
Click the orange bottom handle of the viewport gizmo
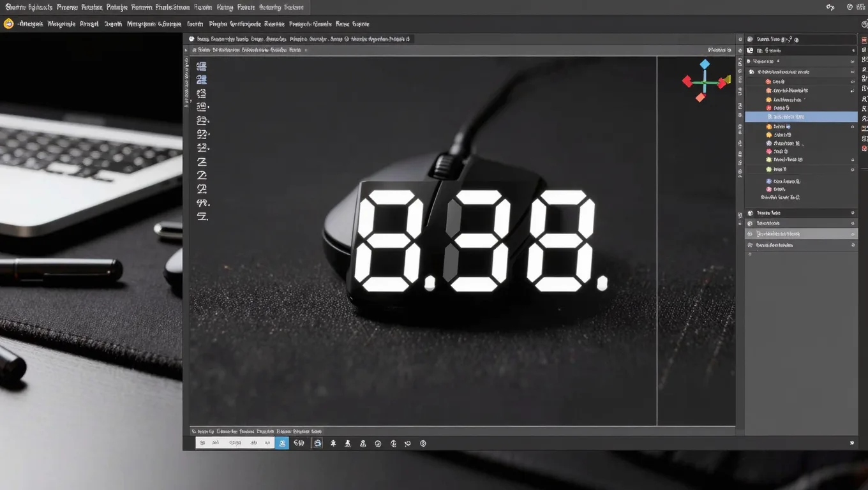(700, 98)
